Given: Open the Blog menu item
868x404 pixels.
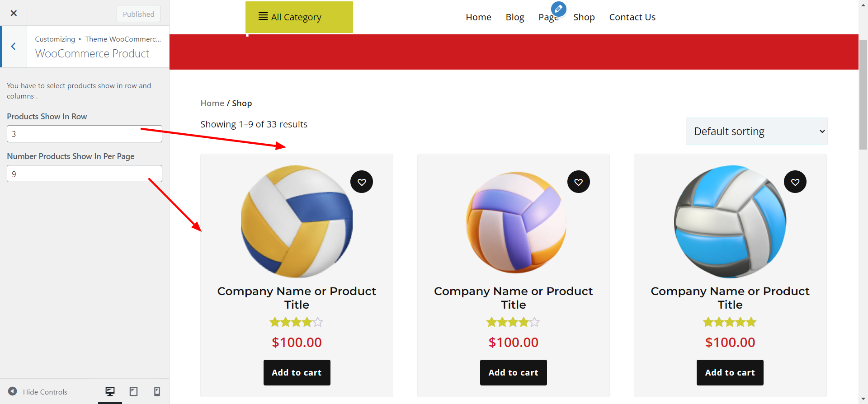Looking at the screenshot, I should tap(514, 17).
